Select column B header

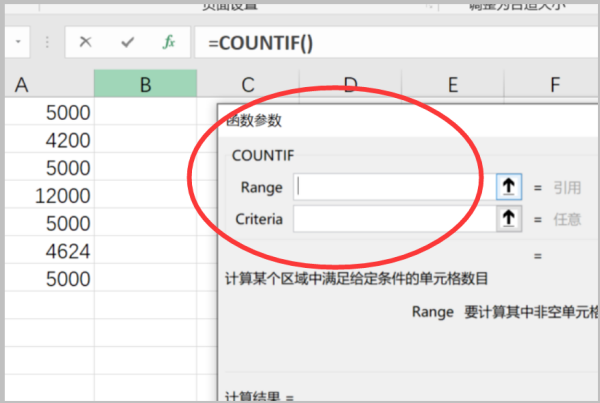coord(145,84)
